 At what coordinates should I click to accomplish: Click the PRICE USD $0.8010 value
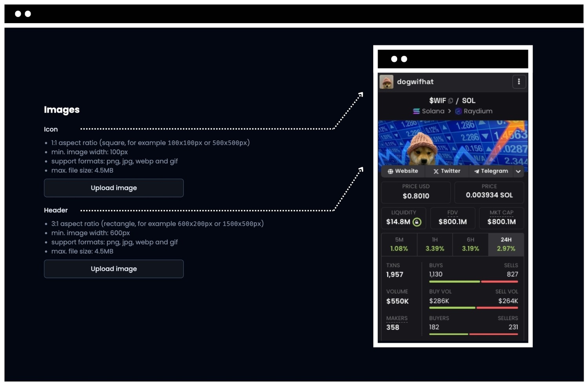click(x=416, y=196)
